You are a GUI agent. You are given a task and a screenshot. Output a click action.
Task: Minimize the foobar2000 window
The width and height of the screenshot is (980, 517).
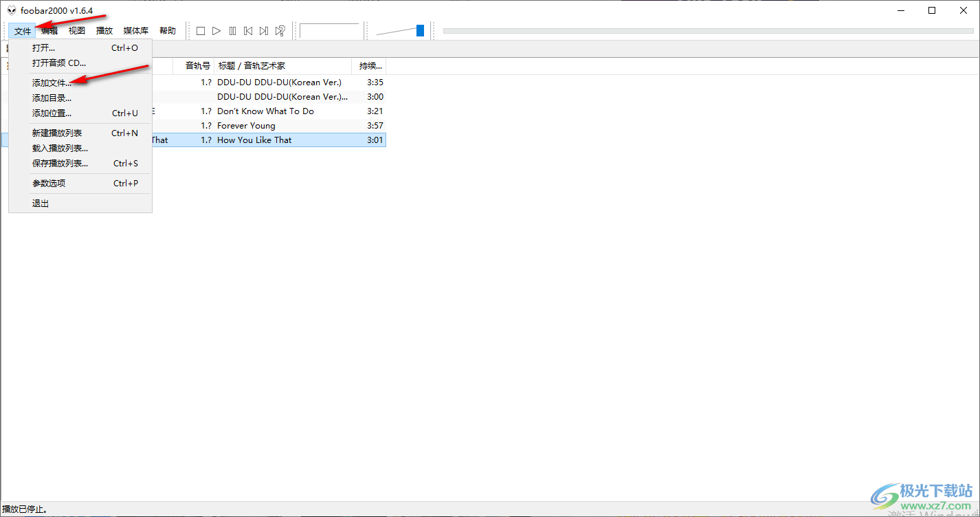pos(900,10)
